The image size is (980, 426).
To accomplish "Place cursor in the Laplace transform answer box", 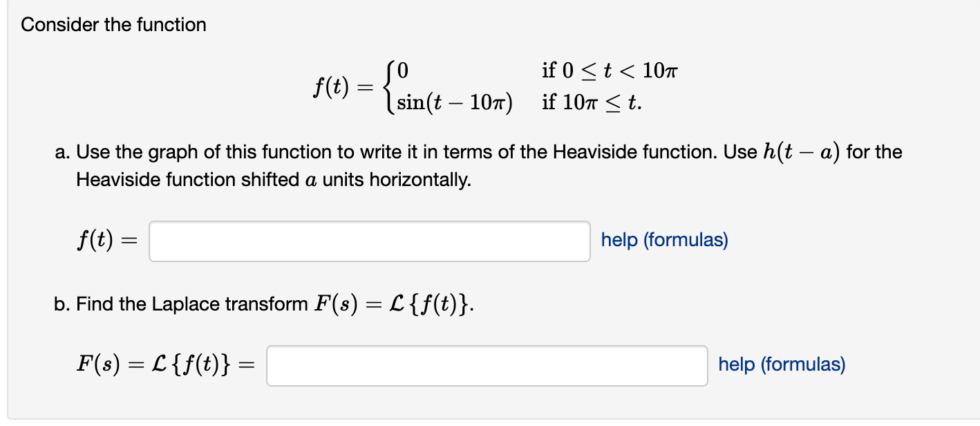I will (486, 365).
